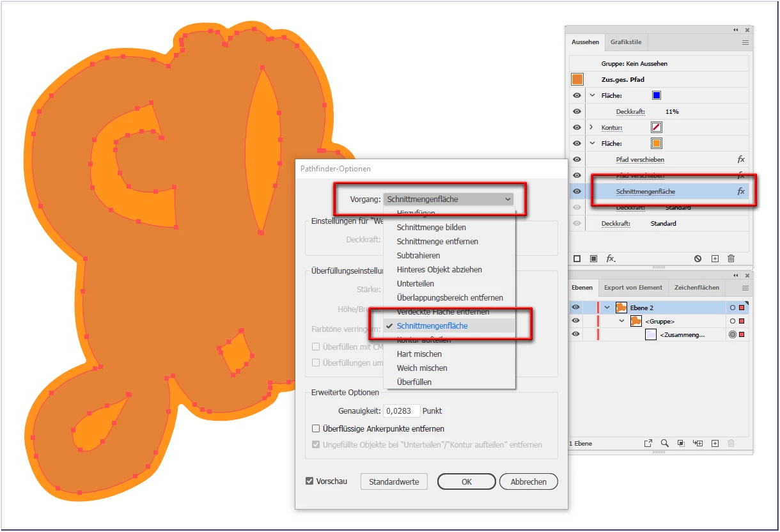Toggle the Vorschau checkbox
Screen dimensions: 780x532
pyautogui.click(x=309, y=481)
